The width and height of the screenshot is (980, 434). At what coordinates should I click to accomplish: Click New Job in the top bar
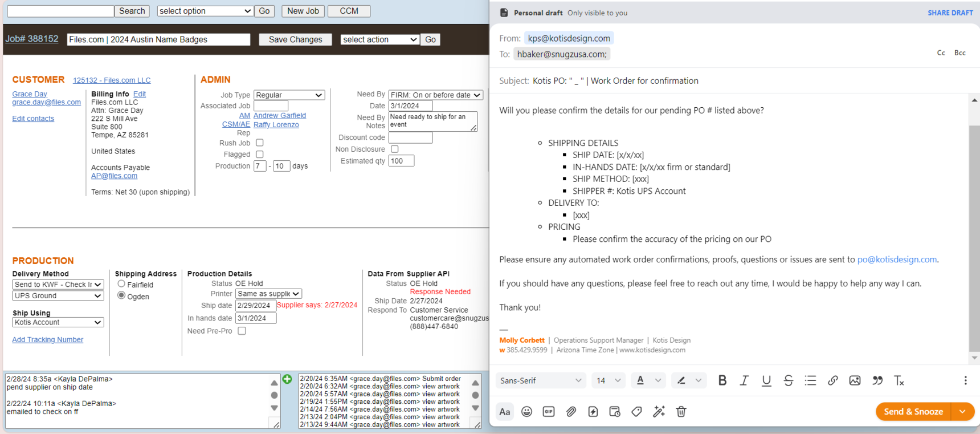coord(303,11)
